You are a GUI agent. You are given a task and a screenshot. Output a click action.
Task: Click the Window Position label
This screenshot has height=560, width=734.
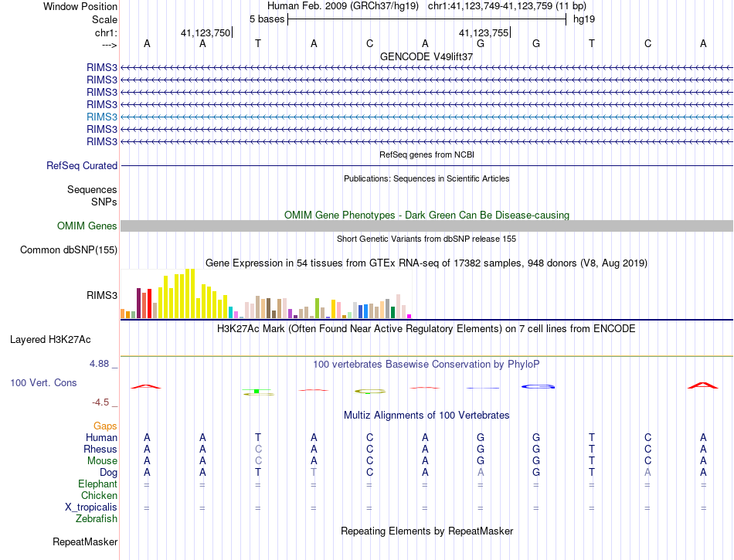(80, 6)
